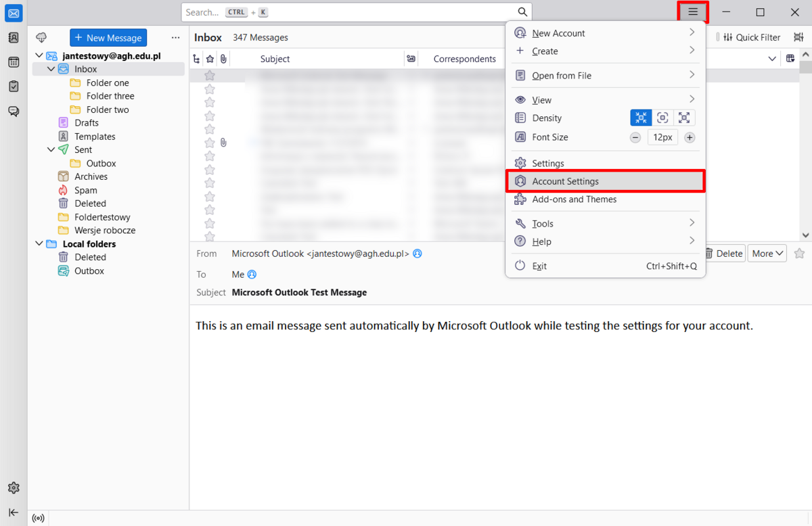Click the New Message button

pos(108,38)
